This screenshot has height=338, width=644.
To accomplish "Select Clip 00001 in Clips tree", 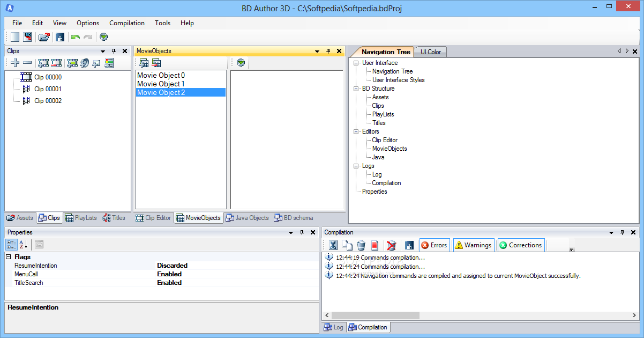I will [48, 89].
